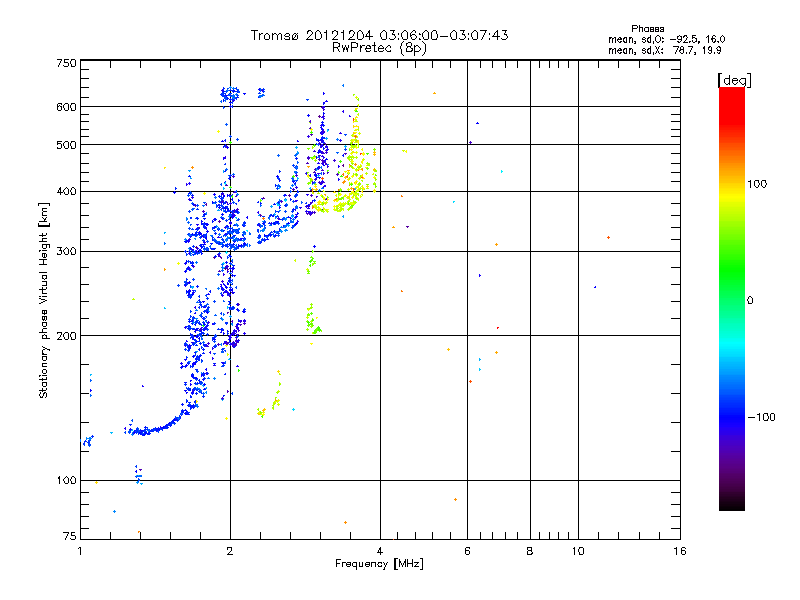The image size is (800, 600).
Task: Click the x-axis tick label "1"
Action: (80, 551)
